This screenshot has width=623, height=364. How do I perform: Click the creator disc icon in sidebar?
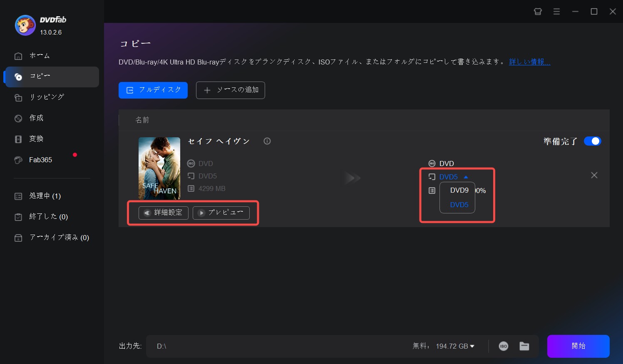pyautogui.click(x=18, y=119)
